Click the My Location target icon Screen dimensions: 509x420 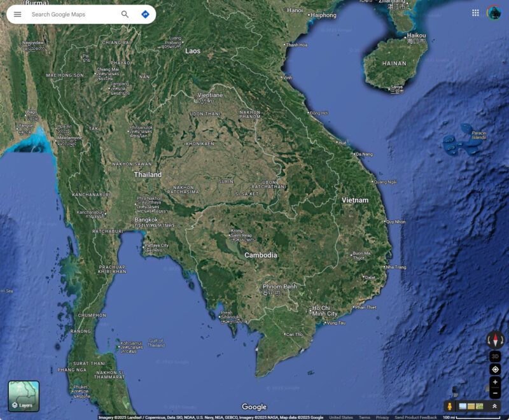click(495, 369)
